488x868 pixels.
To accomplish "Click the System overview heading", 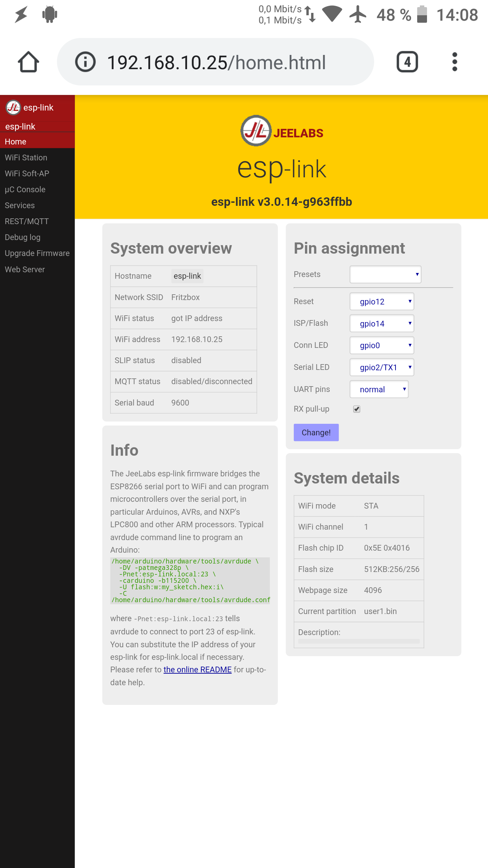I will (x=171, y=248).
